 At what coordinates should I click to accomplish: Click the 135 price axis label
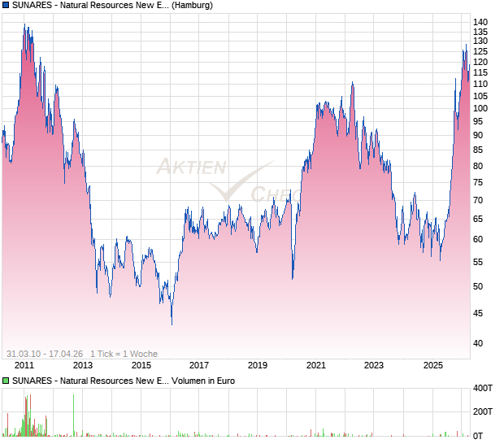[x=480, y=32]
